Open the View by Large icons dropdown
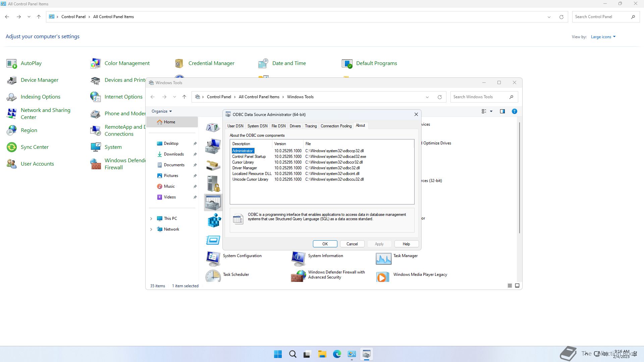This screenshot has height=362, width=644. tap(603, 37)
